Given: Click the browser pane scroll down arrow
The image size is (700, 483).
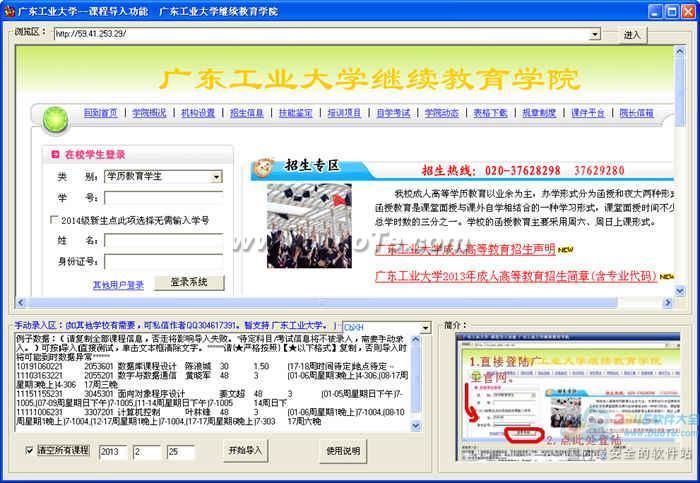Looking at the screenshot, I should 679,292.
